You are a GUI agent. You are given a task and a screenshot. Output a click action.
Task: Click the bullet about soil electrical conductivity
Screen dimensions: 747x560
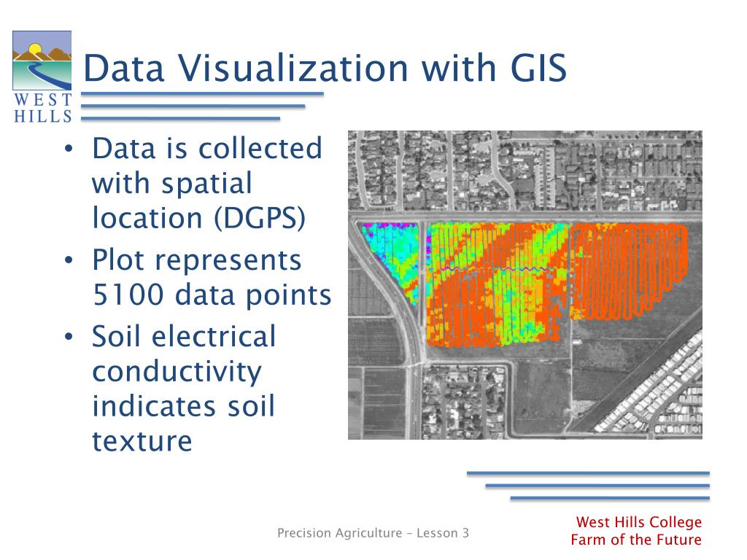point(184,388)
